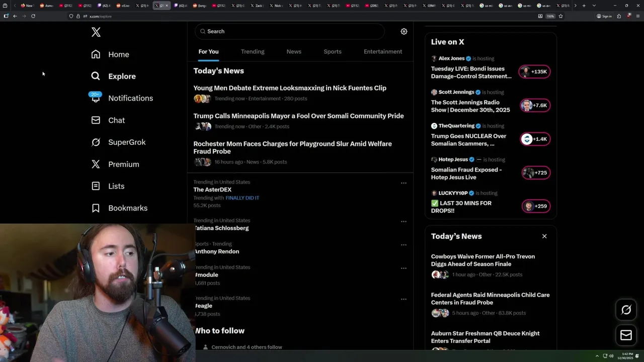This screenshot has height=362, width=644.
Task: Show hidden system tray icons
Action: pos(597,356)
